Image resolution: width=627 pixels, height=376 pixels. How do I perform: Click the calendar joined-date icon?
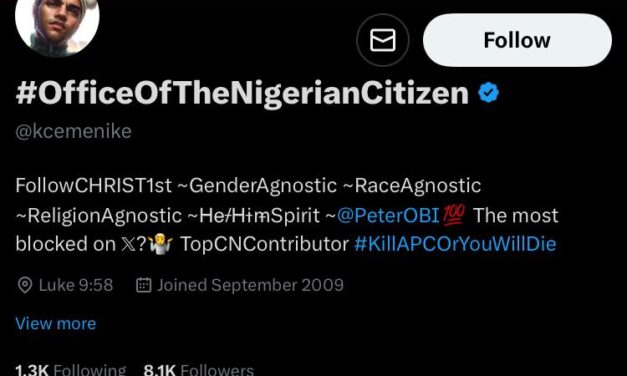[x=144, y=285]
